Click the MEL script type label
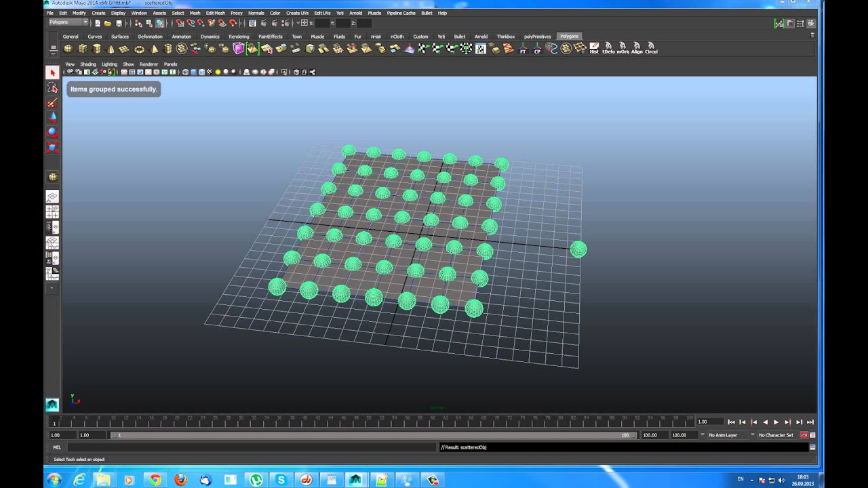Screen dimensions: 868x488 point(57,447)
